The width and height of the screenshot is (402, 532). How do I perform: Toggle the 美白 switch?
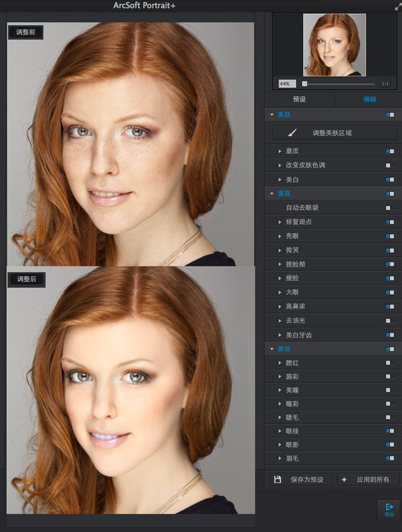tap(390, 179)
